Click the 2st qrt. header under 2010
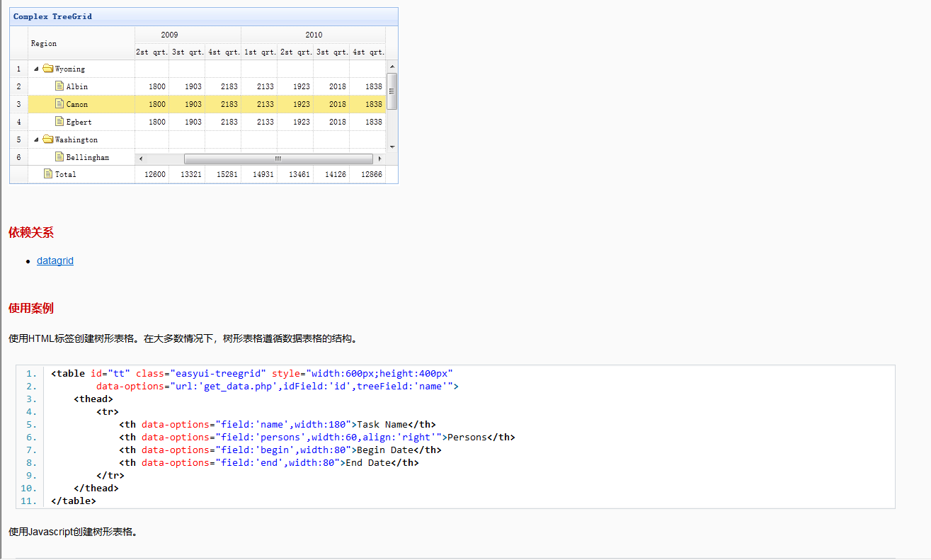 pyautogui.click(x=296, y=52)
